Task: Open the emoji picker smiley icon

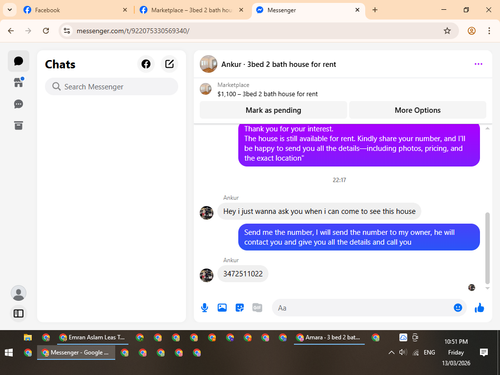Action: (x=458, y=308)
